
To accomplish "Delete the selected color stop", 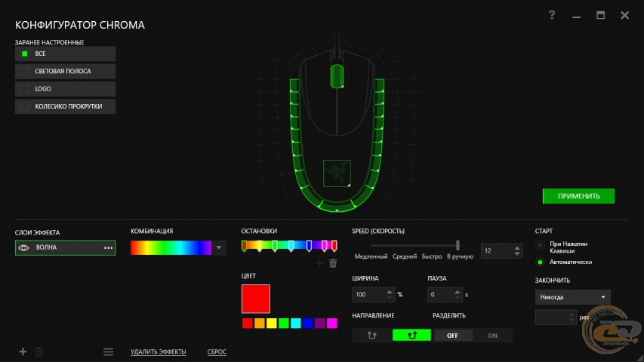I will coord(333,263).
